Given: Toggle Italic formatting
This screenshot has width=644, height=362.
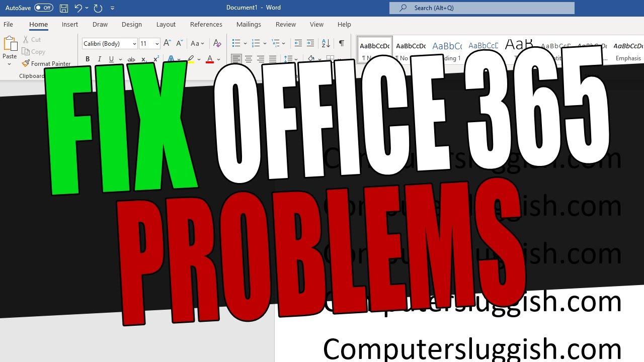Looking at the screenshot, I should 100,59.
